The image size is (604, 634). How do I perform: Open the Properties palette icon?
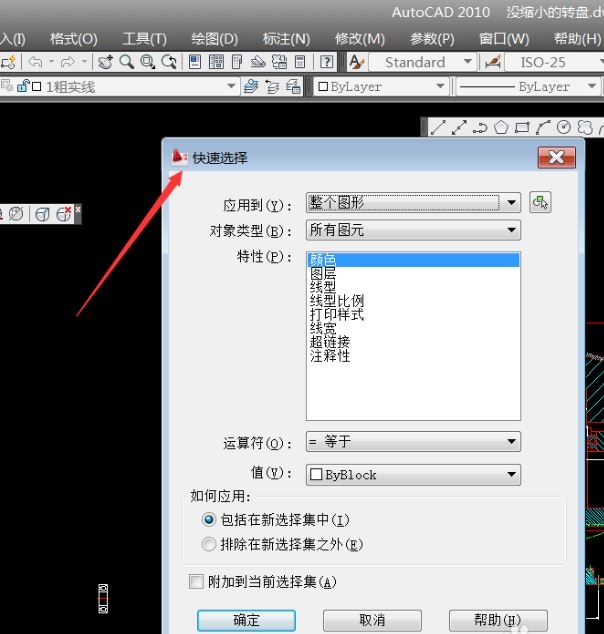tap(194, 62)
